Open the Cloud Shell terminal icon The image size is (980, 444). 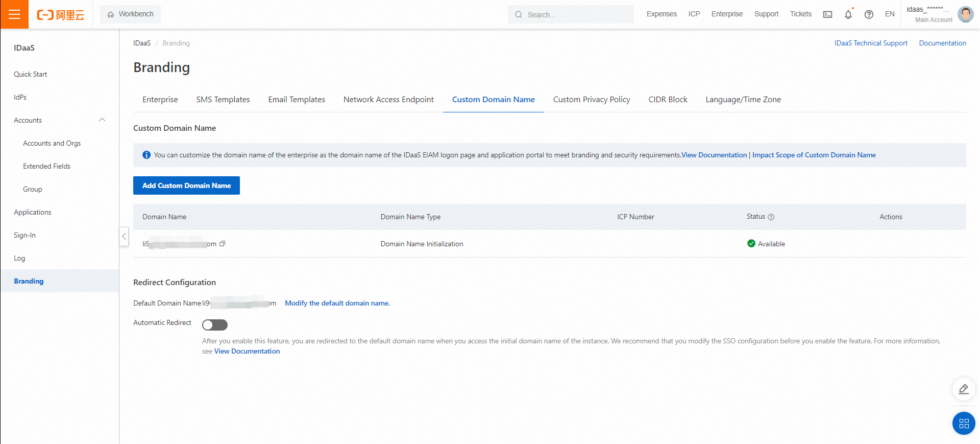pos(827,14)
